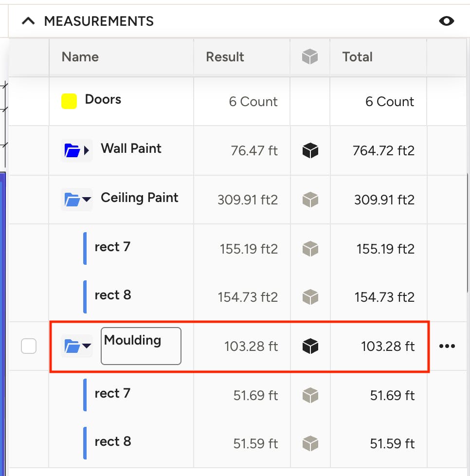Image resolution: width=470 pixels, height=476 pixels.
Task: Click the 3D cube icon in Wall Paint row
Action: point(310,150)
